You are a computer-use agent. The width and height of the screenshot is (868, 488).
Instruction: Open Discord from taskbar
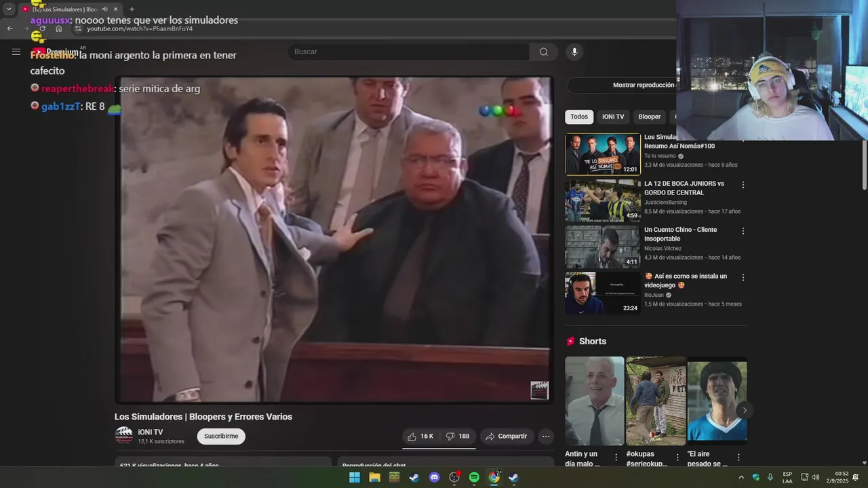tap(435, 477)
